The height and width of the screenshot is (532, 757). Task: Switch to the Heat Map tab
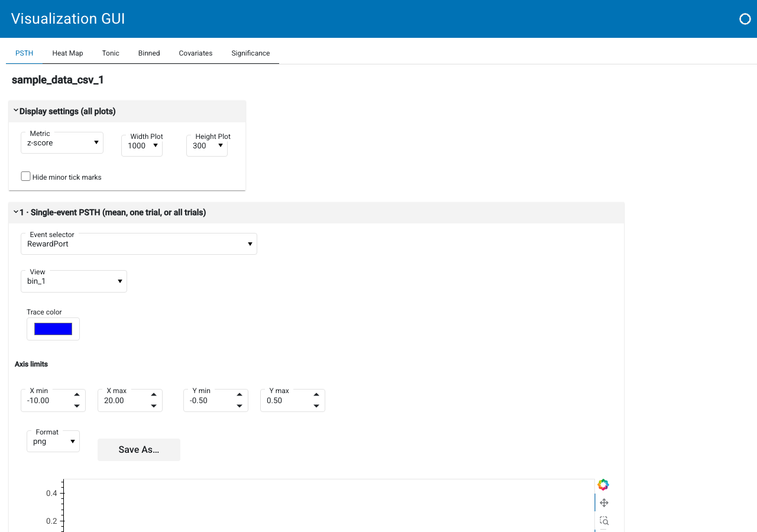point(67,53)
